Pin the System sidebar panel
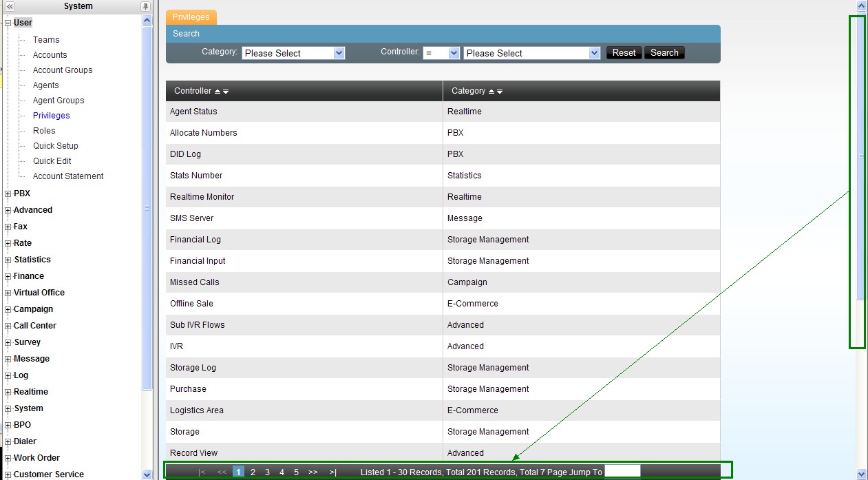This screenshot has height=480, width=868. tap(145, 6)
